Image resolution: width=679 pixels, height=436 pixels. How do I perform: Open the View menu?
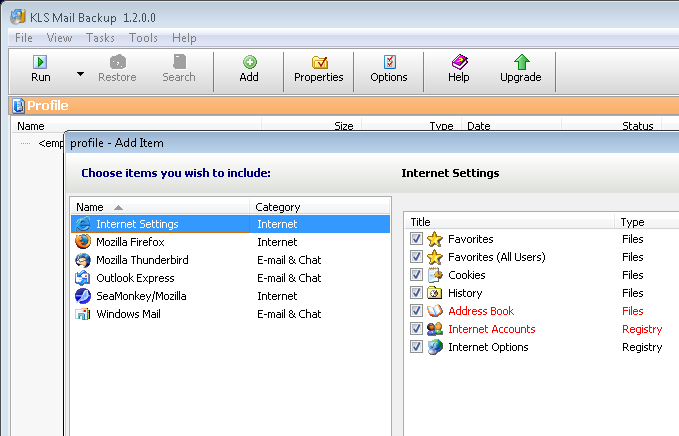(x=59, y=38)
